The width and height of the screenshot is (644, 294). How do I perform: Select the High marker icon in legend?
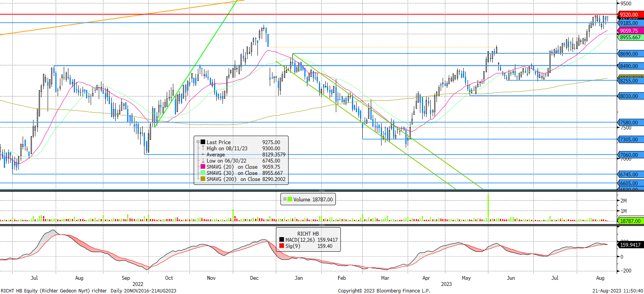point(203,148)
